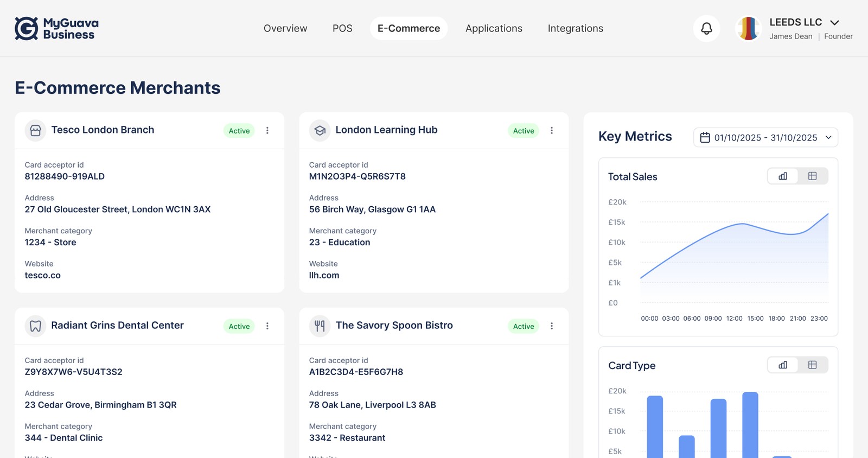Click the Tesco London Branch title
The height and width of the screenshot is (458, 868).
click(x=103, y=130)
